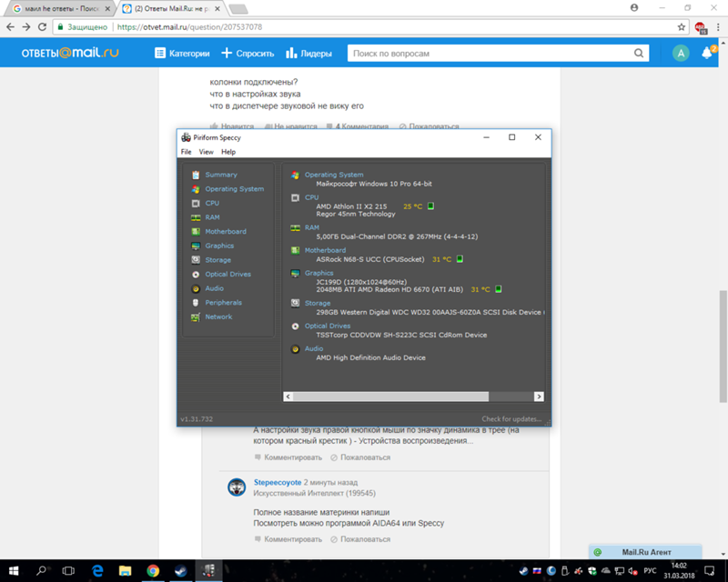728x582 pixels.
Task: Click Optical Drives heading in summary pane
Action: click(328, 326)
